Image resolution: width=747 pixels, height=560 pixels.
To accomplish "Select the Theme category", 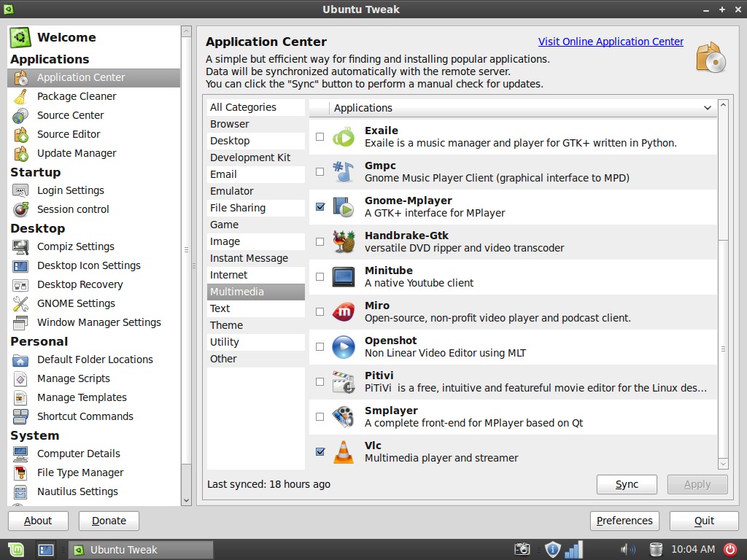I will [256, 325].
